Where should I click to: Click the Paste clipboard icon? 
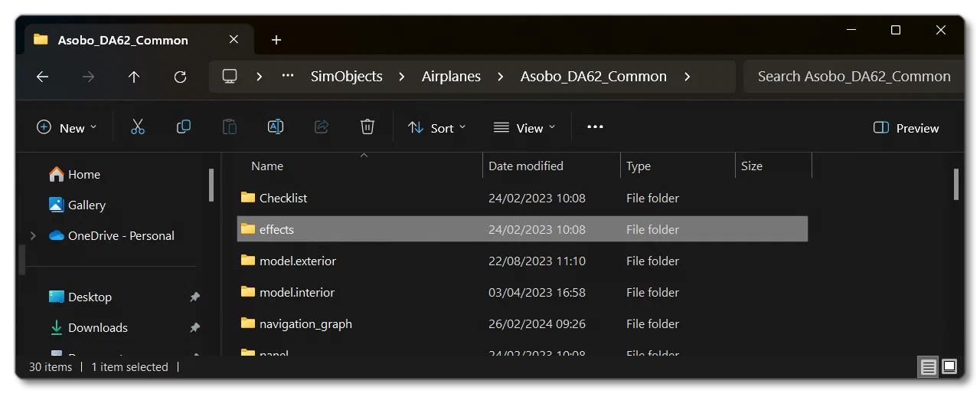point(230,127)
